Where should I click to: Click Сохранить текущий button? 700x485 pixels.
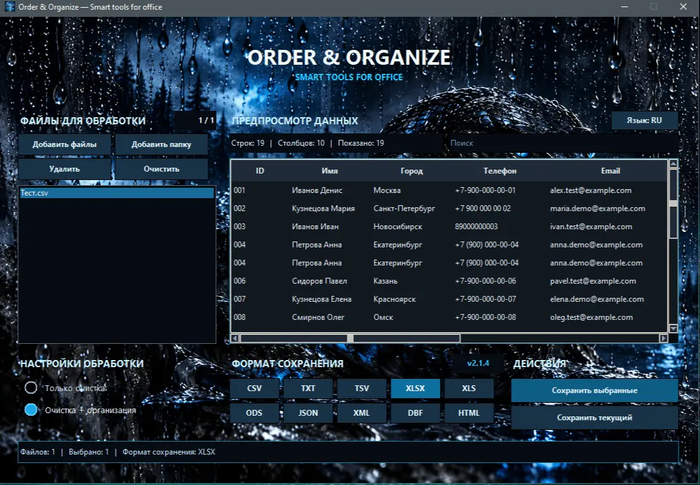(594, 418)
